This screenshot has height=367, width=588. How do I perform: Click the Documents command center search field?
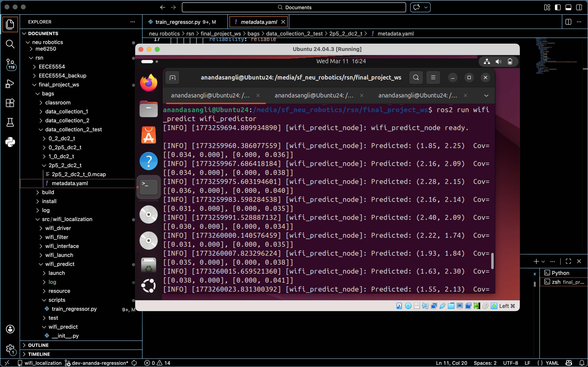tap(294, 7)
